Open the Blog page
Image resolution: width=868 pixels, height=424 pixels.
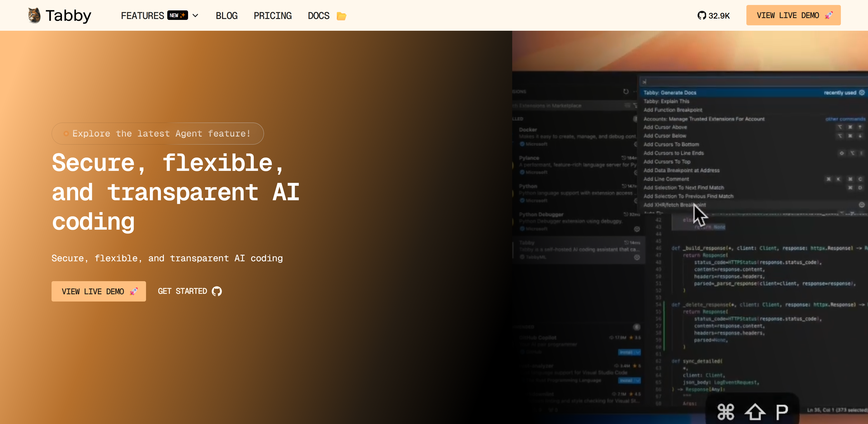[226, 16]
